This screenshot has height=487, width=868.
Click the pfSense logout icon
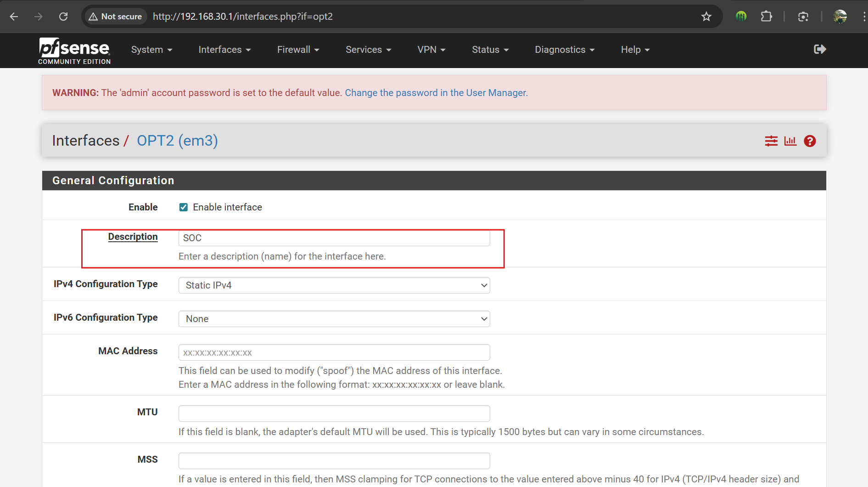[819, 49]
